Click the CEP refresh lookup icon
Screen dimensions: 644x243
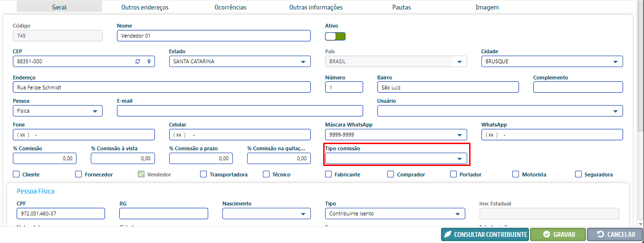coord(138,61)
